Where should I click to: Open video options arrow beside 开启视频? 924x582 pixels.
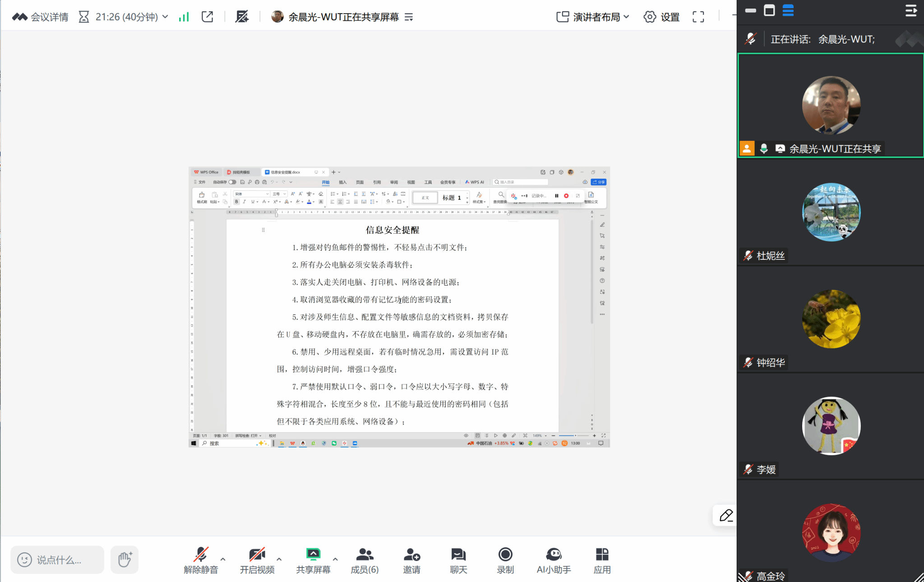tap(279, 559)
